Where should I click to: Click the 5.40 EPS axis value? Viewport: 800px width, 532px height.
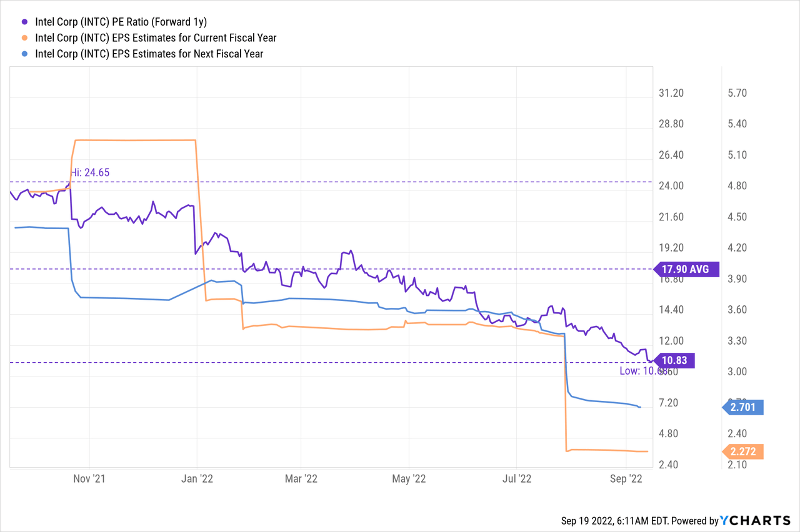tap(738, 124)
